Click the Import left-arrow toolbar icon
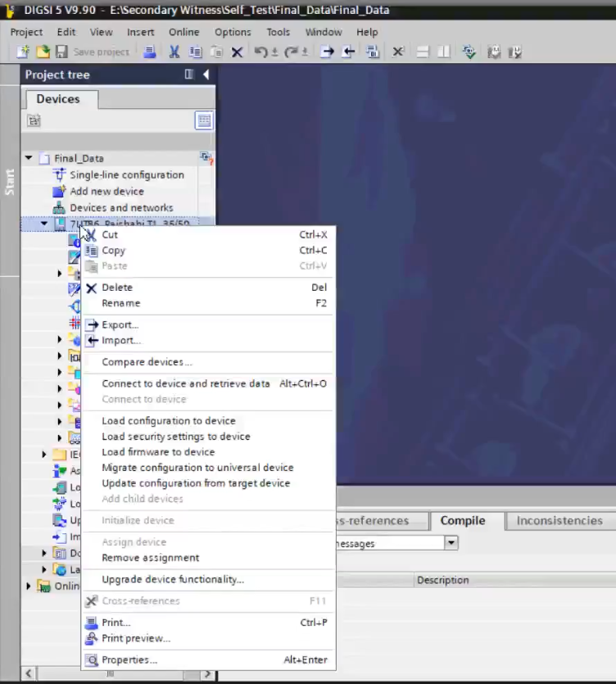 [348, 52]
